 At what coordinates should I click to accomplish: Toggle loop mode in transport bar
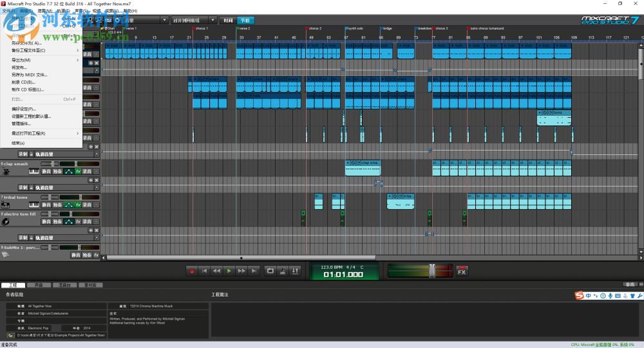[x=270, y=271]
